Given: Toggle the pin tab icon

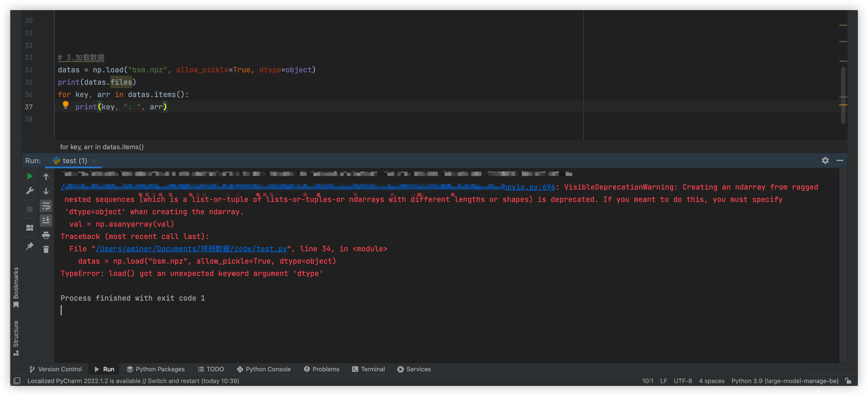Looking at the screenshot, I should tap(30, 246).
